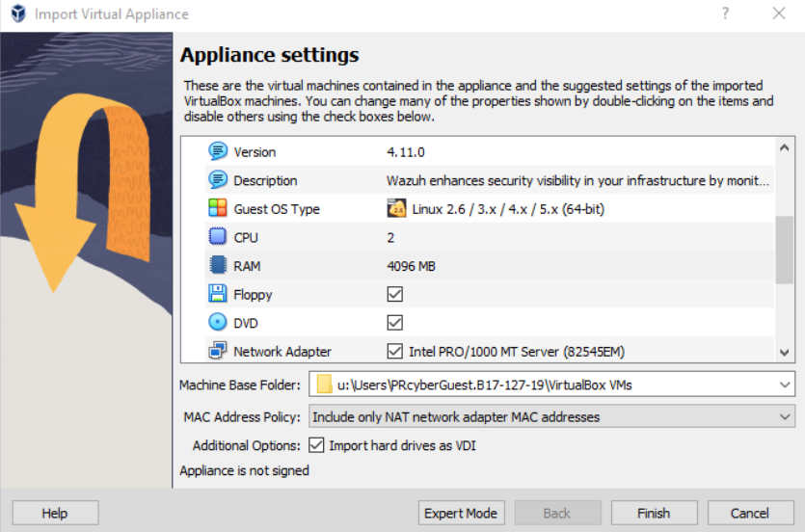Image resolution: width=805 pixels, height=532 pixels.
Task: Click the scroll down arrow of settings list
Action: [x=784, y=353]
